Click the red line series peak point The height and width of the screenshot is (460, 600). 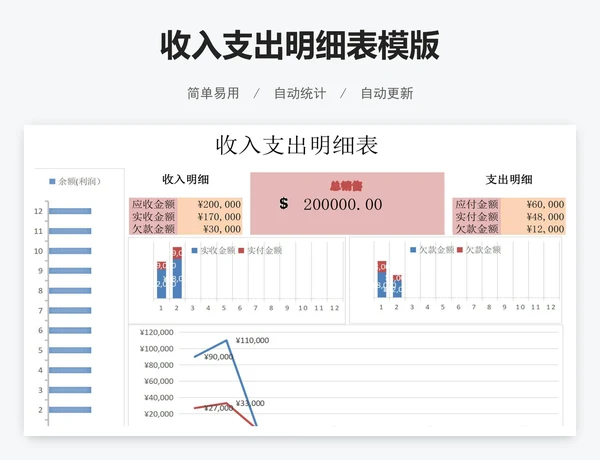click(227, 403)
